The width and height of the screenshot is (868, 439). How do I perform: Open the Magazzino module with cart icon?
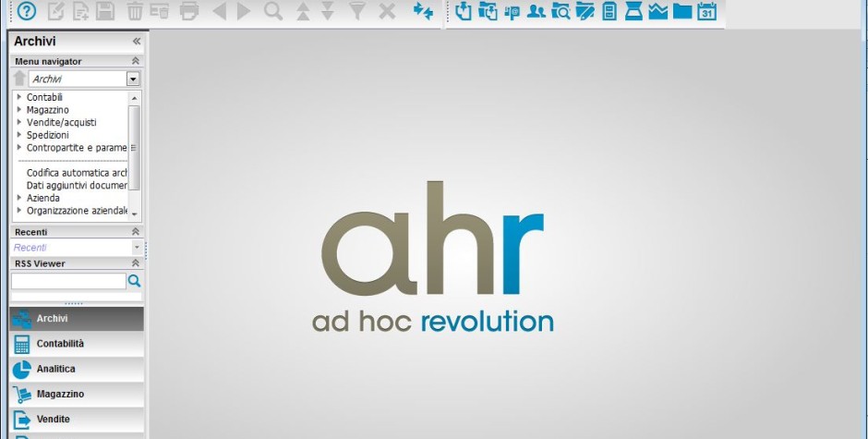(x=77, y=394)
